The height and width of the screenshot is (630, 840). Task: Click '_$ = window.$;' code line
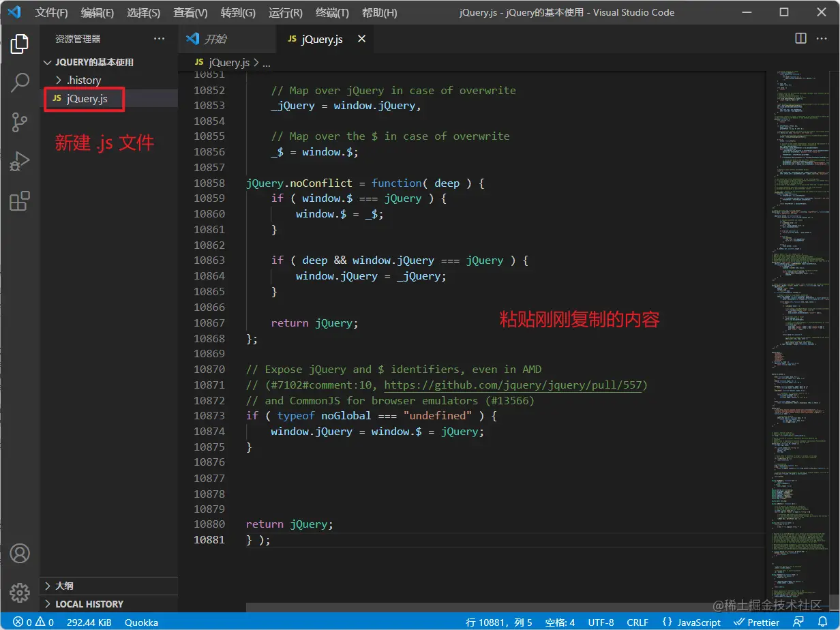314,152
